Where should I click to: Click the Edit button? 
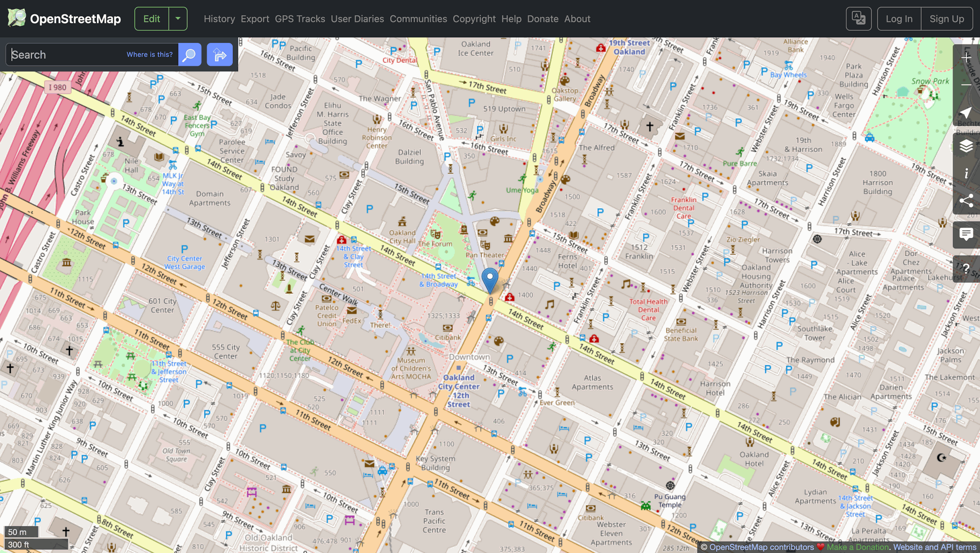152,19
